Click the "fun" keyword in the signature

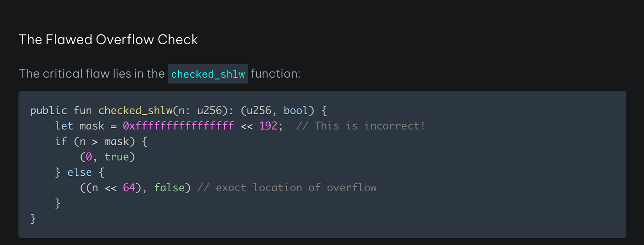point(83,111)
